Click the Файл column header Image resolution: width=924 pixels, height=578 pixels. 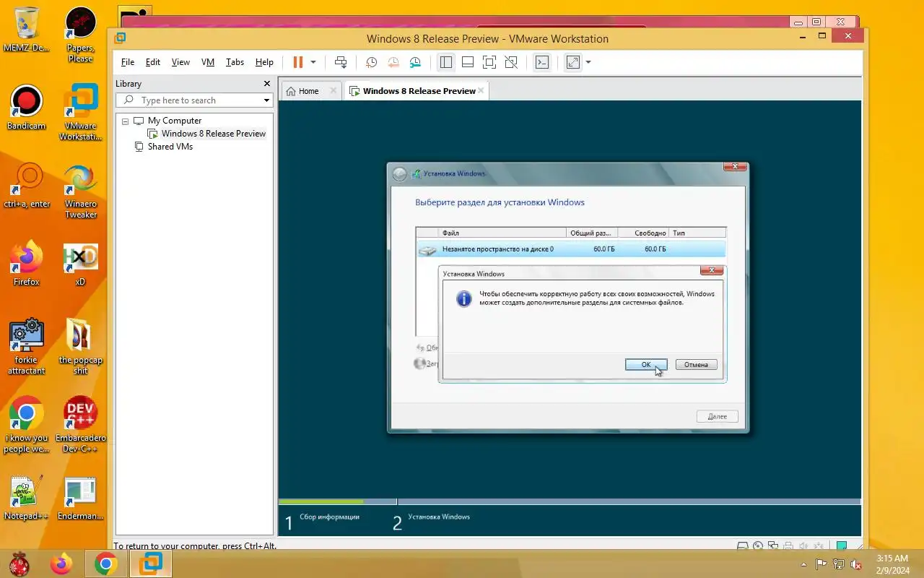tap(502, 233)
